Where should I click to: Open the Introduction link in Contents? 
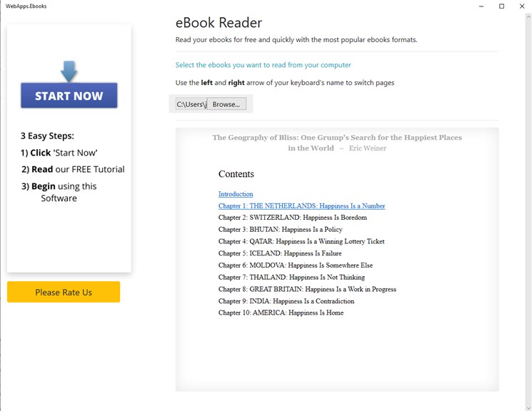tap(236, 194)
